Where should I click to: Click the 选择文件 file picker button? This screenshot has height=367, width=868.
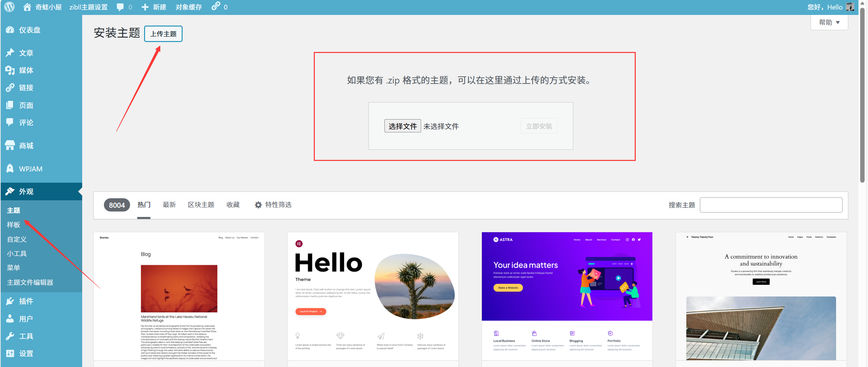[x=402, y=126]
